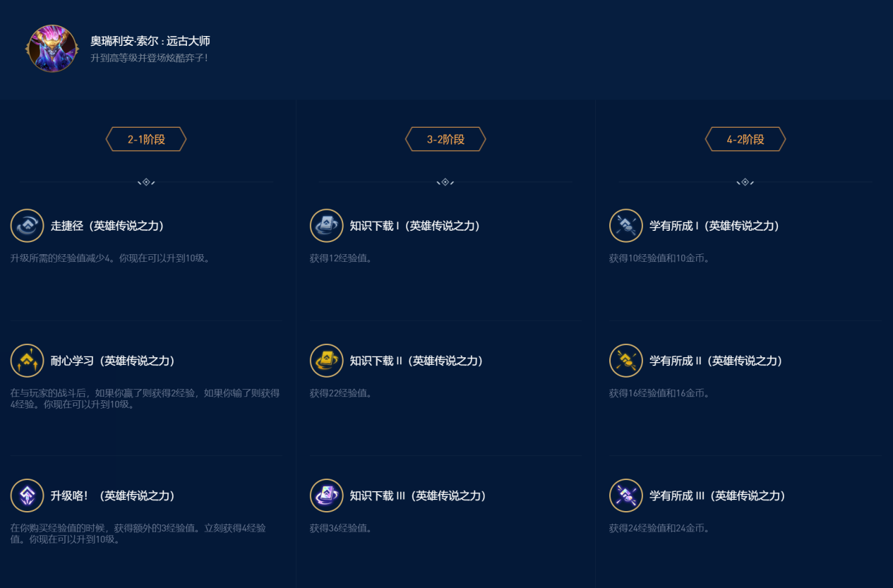The width and height of the screenshot is (893, 588).
Task: Click the subtitle 升到高等级并登场炫酷弃子!
Action: pyautogui.click(x=150, y=58)
